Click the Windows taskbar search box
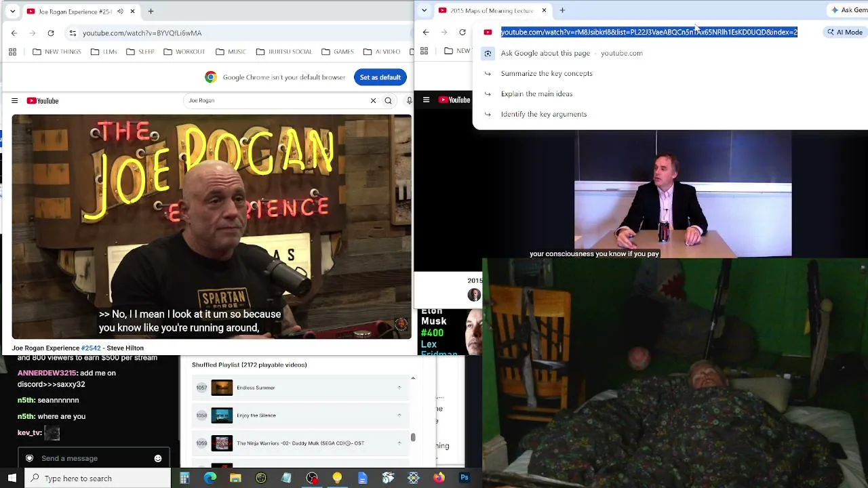The image size is (868, 488). tap(98, 479)
